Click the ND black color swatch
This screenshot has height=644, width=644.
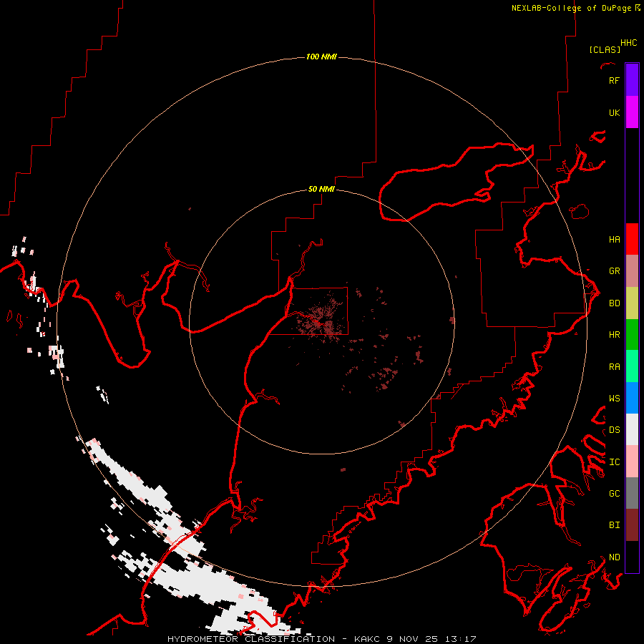[632, 557]
